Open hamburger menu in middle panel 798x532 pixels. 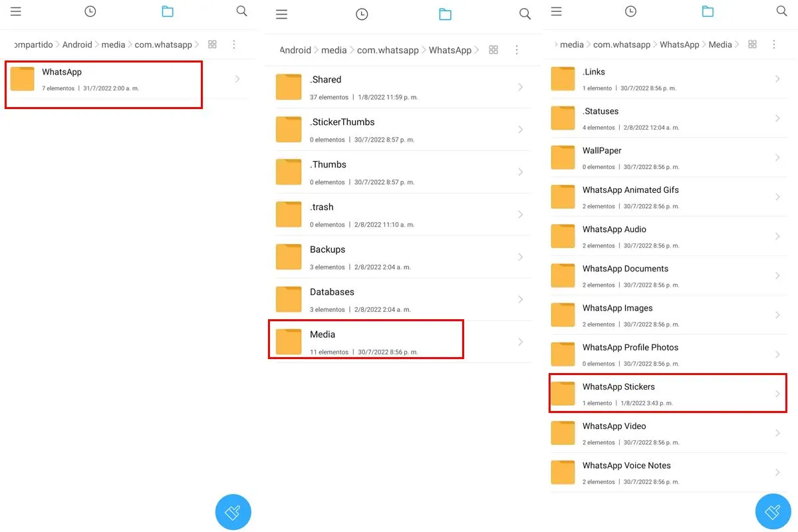pyautogui.click(x=282, y=14)
